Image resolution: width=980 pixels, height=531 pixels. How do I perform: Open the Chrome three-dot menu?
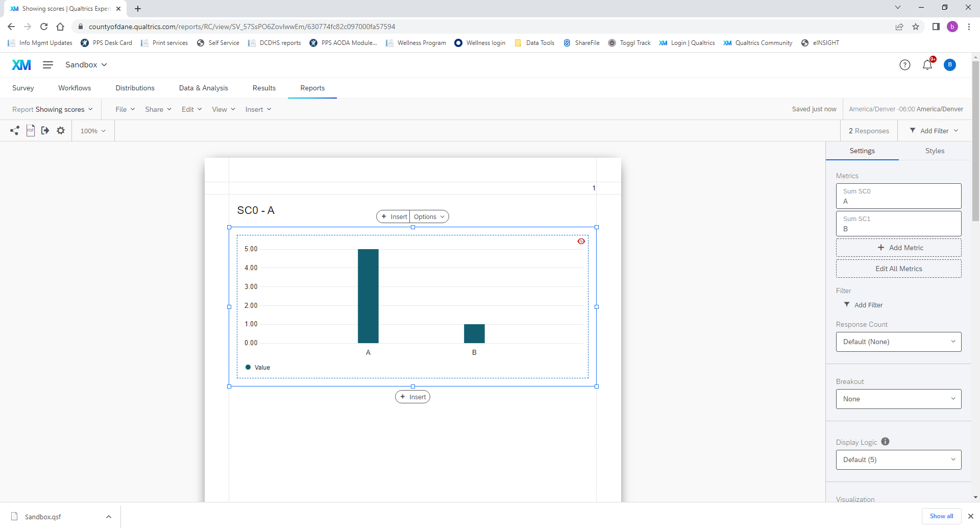coord(969,27)
